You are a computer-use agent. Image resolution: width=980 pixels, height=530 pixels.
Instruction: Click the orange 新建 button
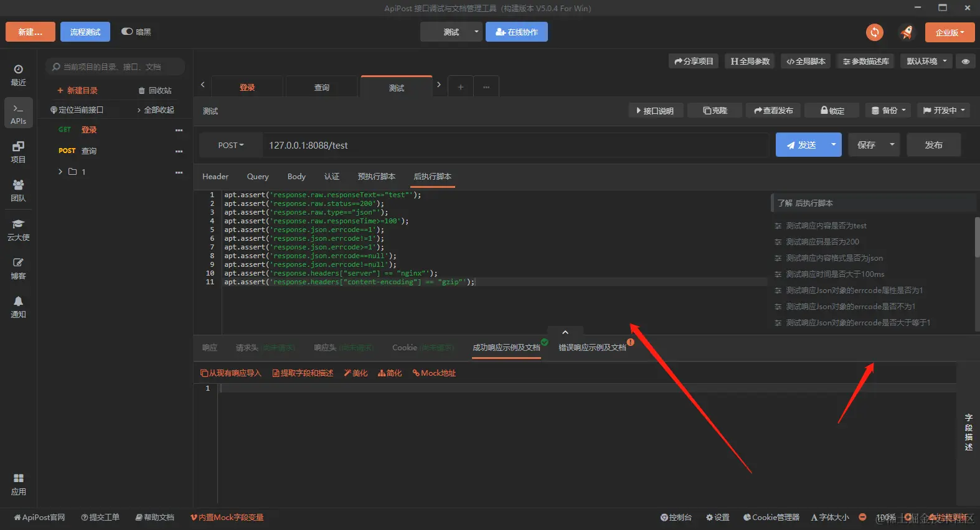[x=31, y=32]
